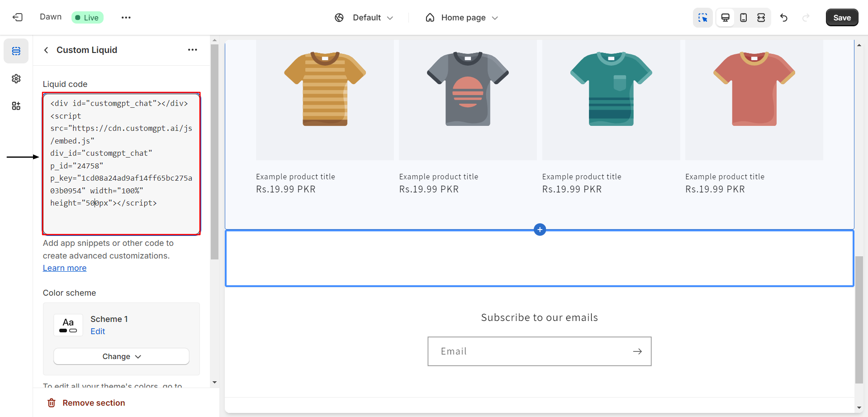Viewport: 868px width, 417px height.
Task: Open the theme actions three-dot menu
Action: pos(126,18)
